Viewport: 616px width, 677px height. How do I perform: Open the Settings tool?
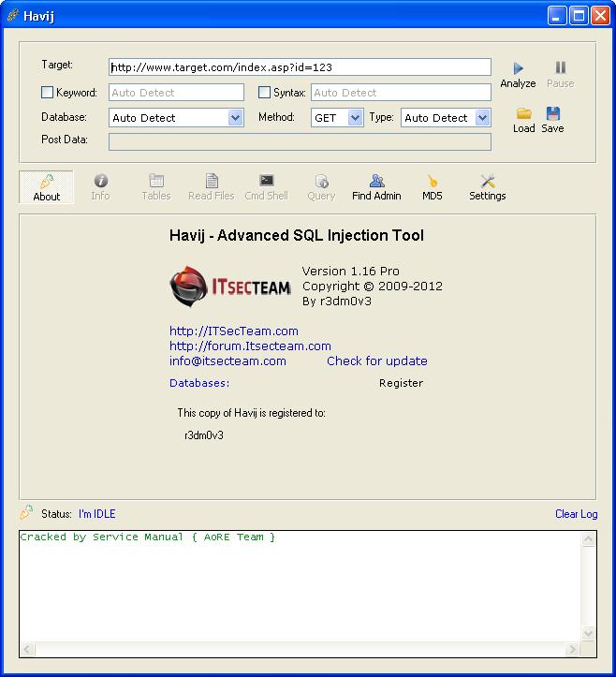pyautogui.click(x=488, y=187)
